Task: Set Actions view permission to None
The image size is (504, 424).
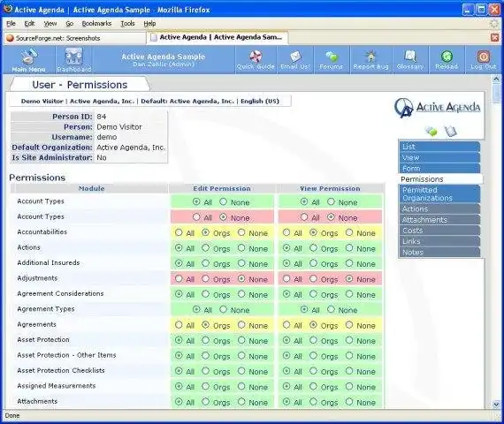Action: click(349, 247)
